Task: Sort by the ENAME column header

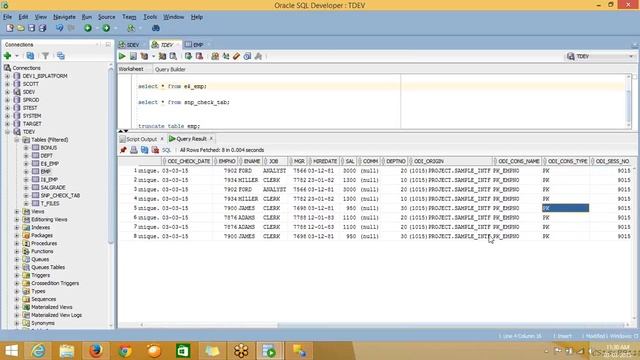Action: 251,161
